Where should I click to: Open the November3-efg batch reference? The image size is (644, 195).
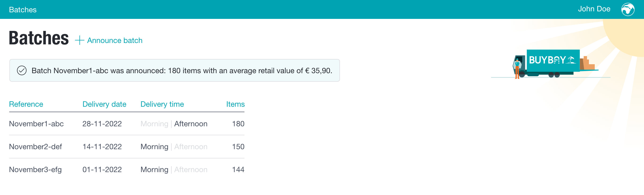click(x=35, y=170)
